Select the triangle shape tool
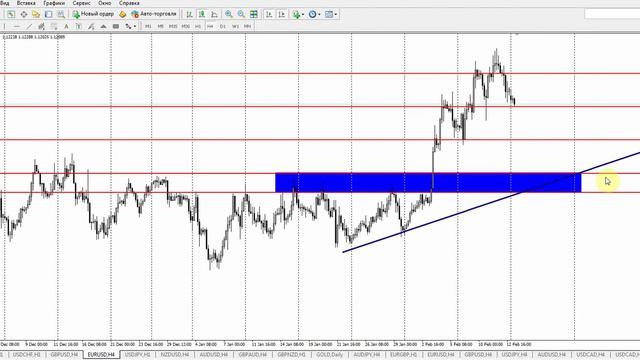This screenshot has height=360, width=640. pos(103,26)
